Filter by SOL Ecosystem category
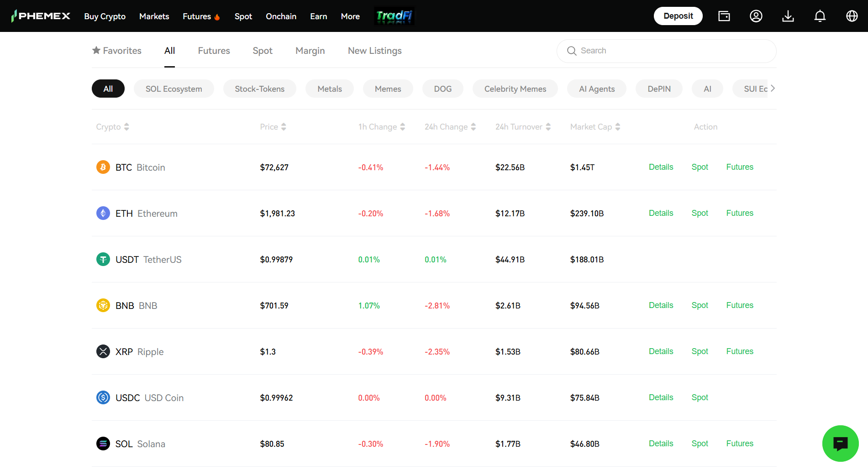 coord(174,89)
